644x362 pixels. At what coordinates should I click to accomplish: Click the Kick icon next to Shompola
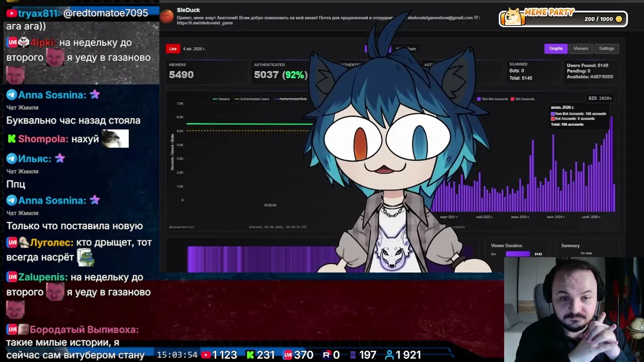(x=12, y=139)
